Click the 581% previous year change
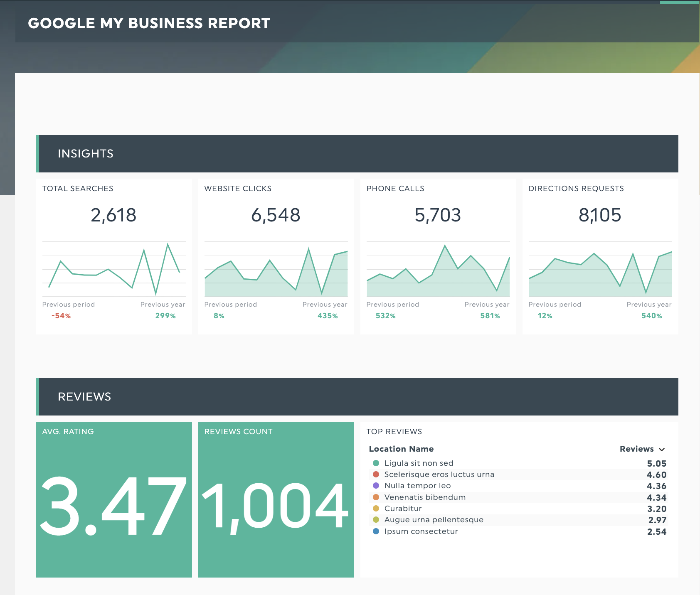Screen dimensions: 700x595 490,316
